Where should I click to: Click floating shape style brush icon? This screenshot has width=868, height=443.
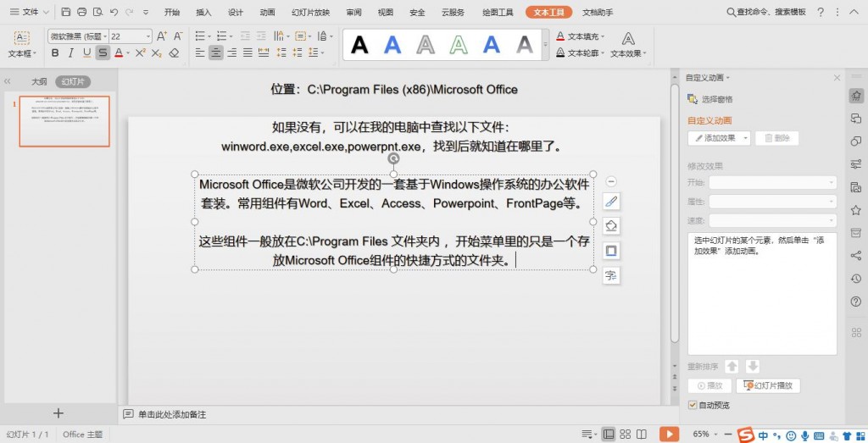click(611, 202)
